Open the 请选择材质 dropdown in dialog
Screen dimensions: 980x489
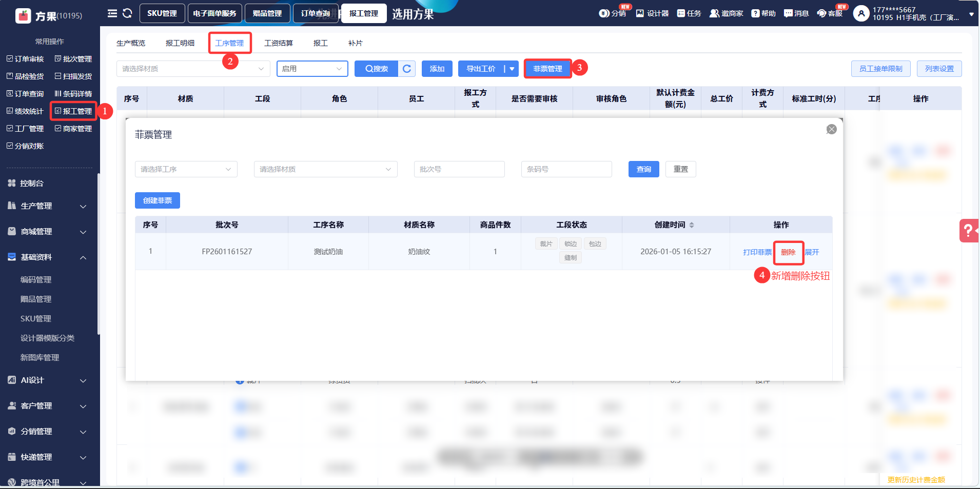[x=325, y=169]
